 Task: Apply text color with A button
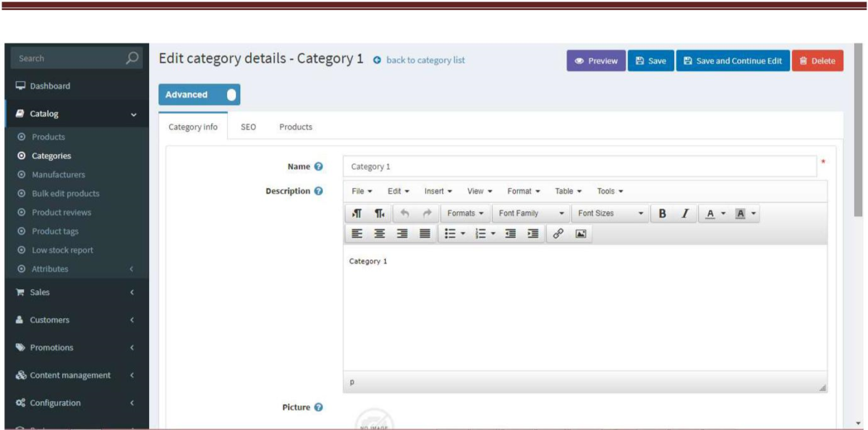click(x=710, y=213)
